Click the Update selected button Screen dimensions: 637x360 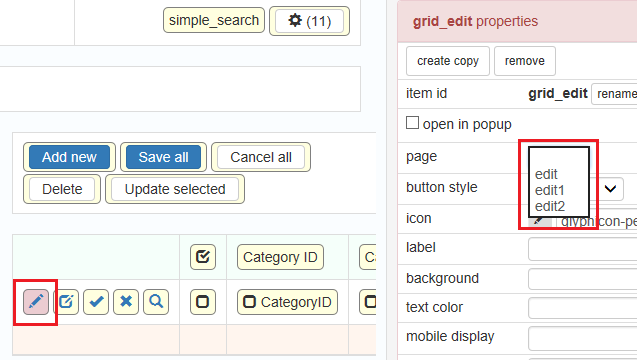click(x=175, y=189)
